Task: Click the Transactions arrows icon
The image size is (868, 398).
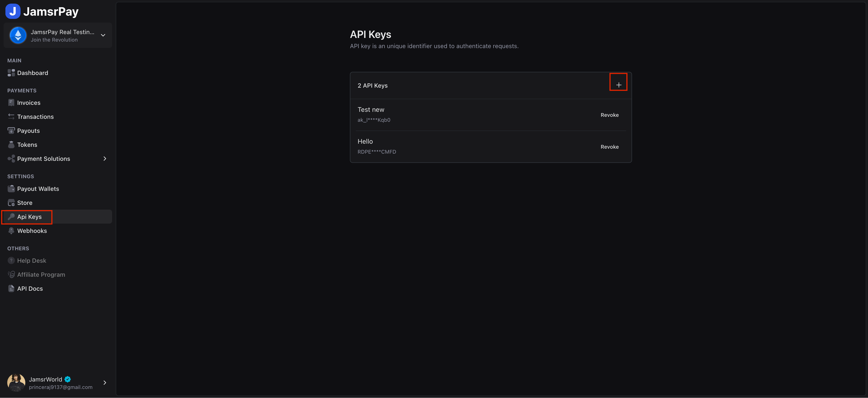Action: coord(11,117)
